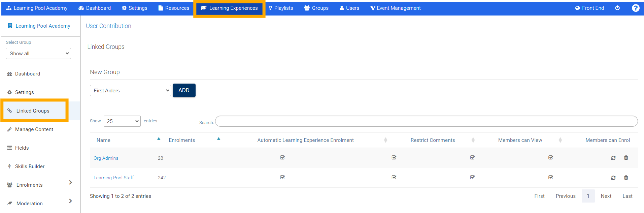Open the Learning Pool Staff group link
The image size is (644, 213).
(113, 178)
